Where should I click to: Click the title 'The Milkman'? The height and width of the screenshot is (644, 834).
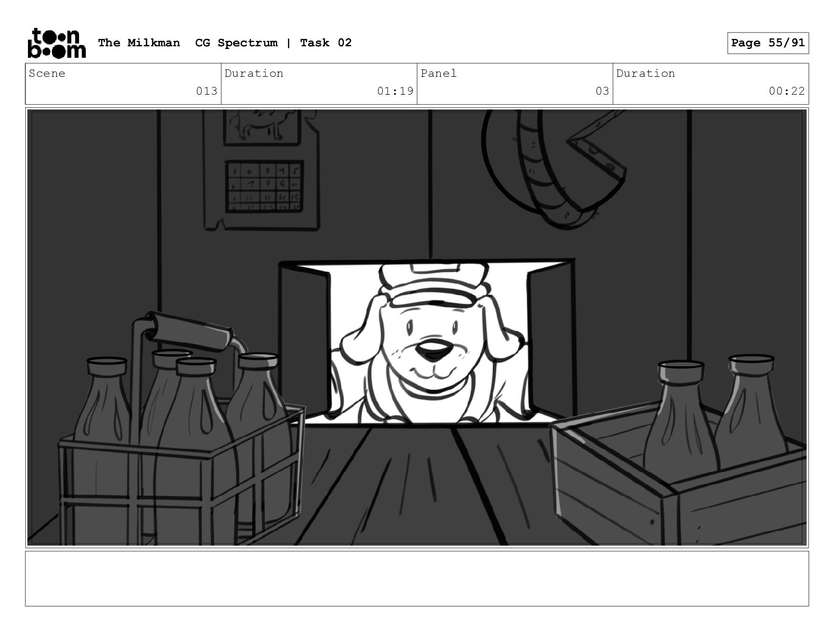(x=139, y=43)
